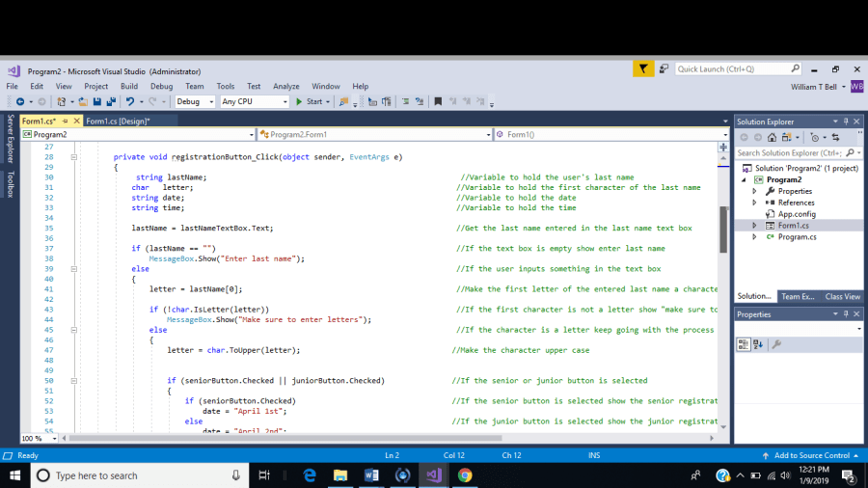Toggle auto hide pin of Properties panel
The width and height of the screenshot is (868, 488).
(846, 314)
